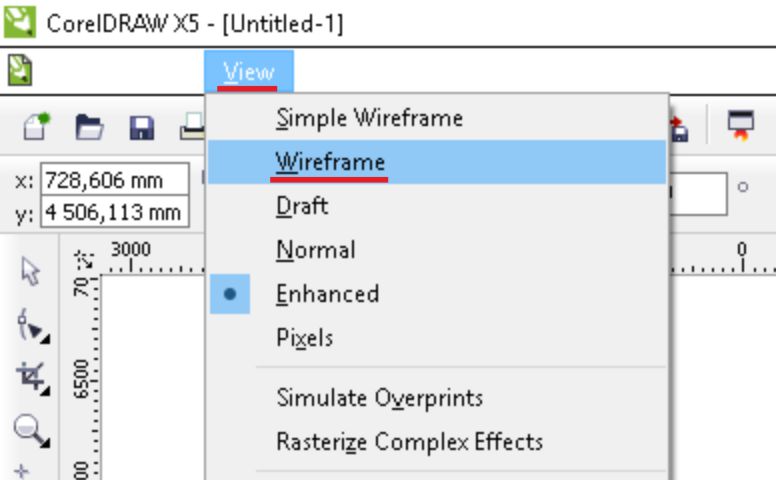Image resolution: width=776 pixels, height=480 pixels.
Task: Click the Application Launcher icon at toolbar right
Action: point(741,126)
